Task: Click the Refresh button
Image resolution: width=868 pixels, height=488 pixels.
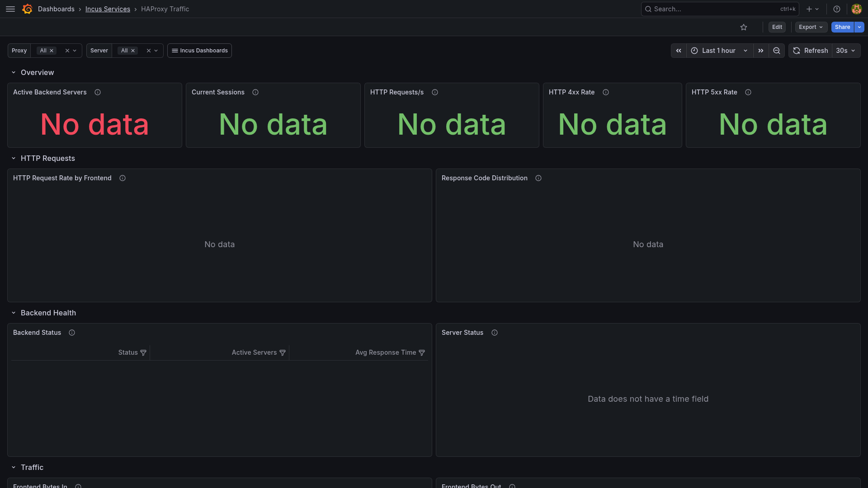Action: [x=811, y=51]
